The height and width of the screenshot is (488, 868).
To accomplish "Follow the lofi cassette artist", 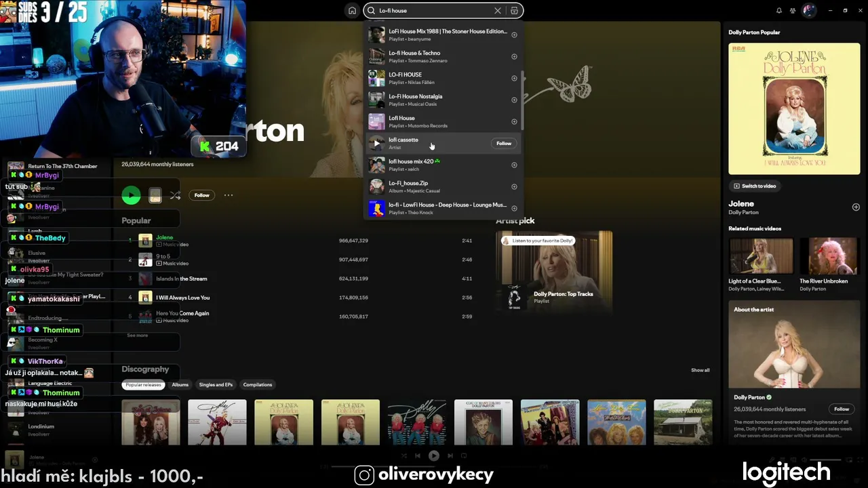I will [504, 144].
